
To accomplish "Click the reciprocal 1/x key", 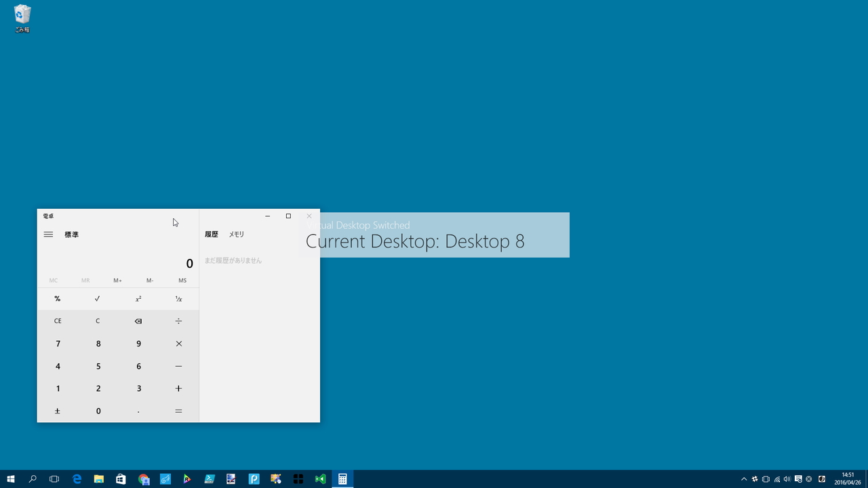I will pos(178,299).
